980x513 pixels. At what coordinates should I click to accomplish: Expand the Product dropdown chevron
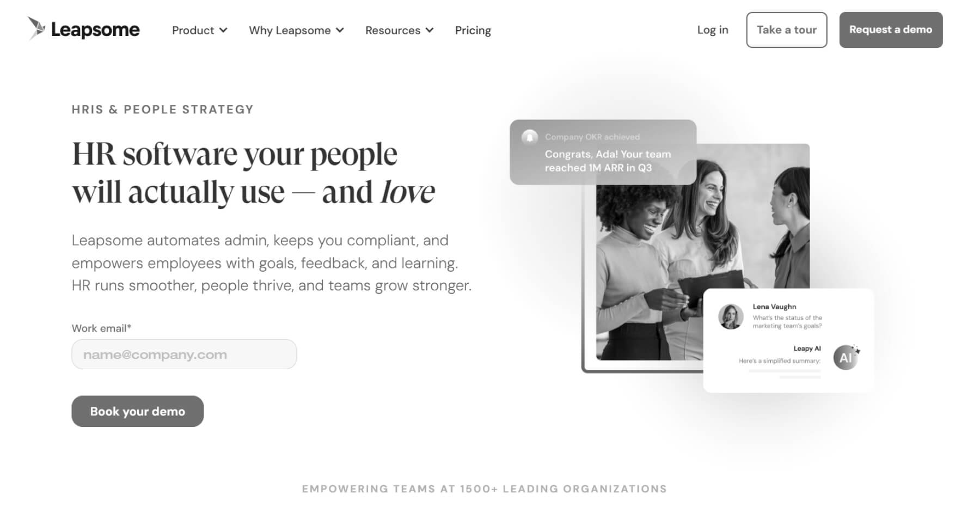coord(223,30)
